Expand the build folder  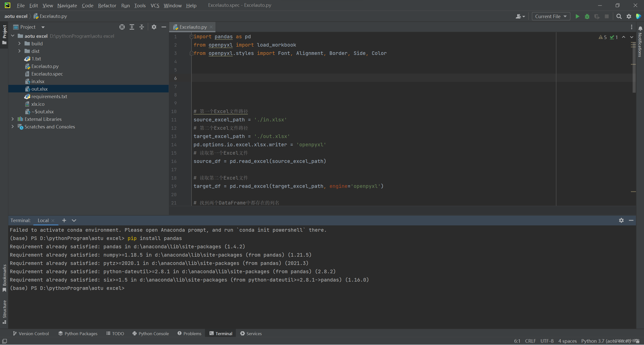[x=19, y=44]
